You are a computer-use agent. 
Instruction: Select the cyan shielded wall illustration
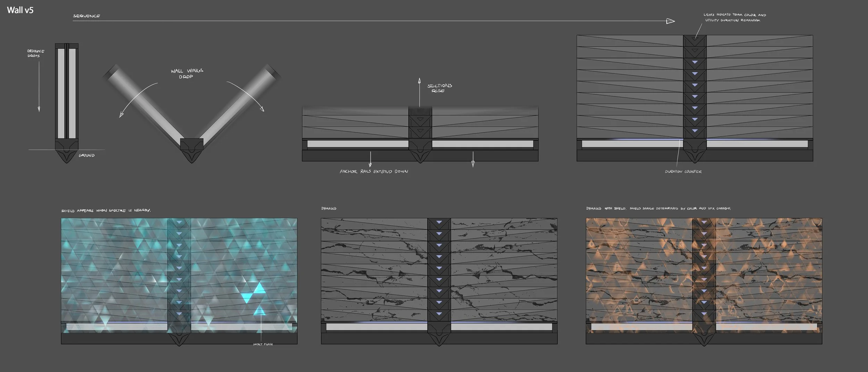pyautogui.click(x=179, y=282)
